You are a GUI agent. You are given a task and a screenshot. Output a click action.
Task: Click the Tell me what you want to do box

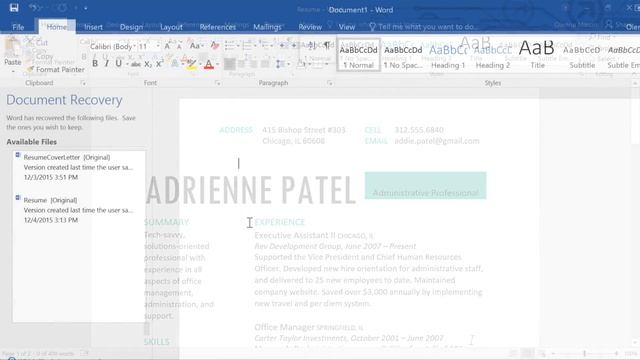(x=424, y=27)
